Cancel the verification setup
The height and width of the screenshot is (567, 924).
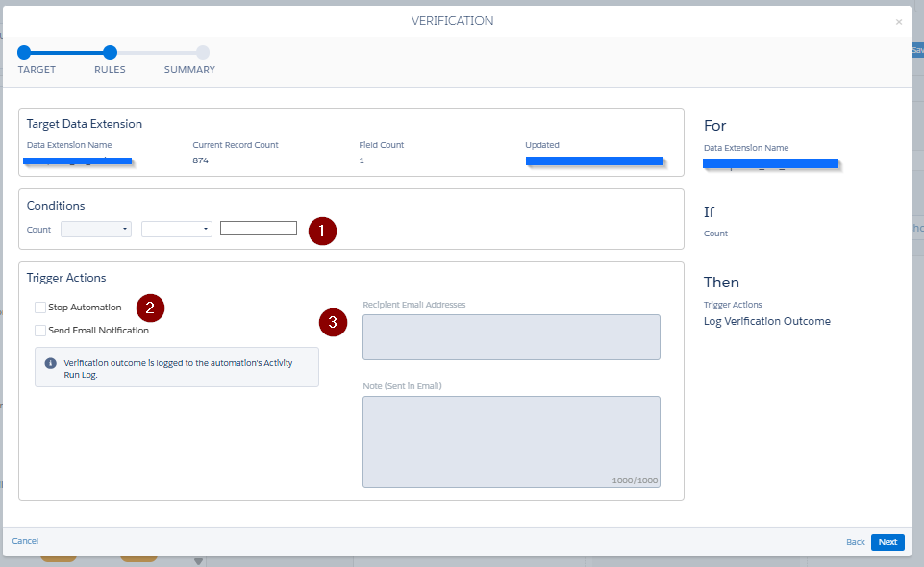coord(25,541)
